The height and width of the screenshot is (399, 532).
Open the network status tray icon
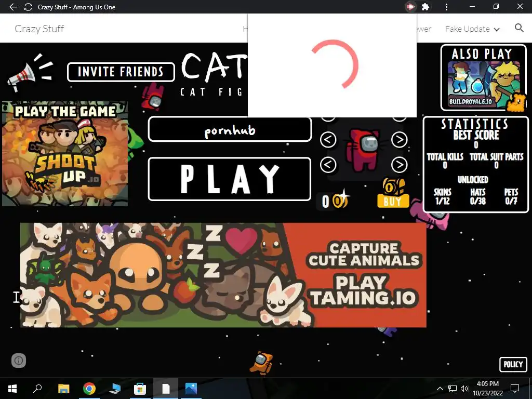tap(453, 389)
